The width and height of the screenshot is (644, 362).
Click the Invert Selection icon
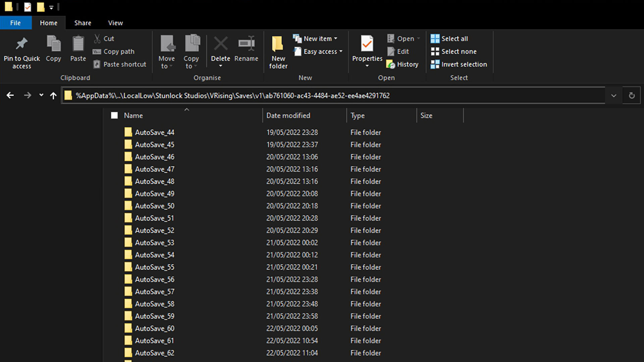point(435,64)
